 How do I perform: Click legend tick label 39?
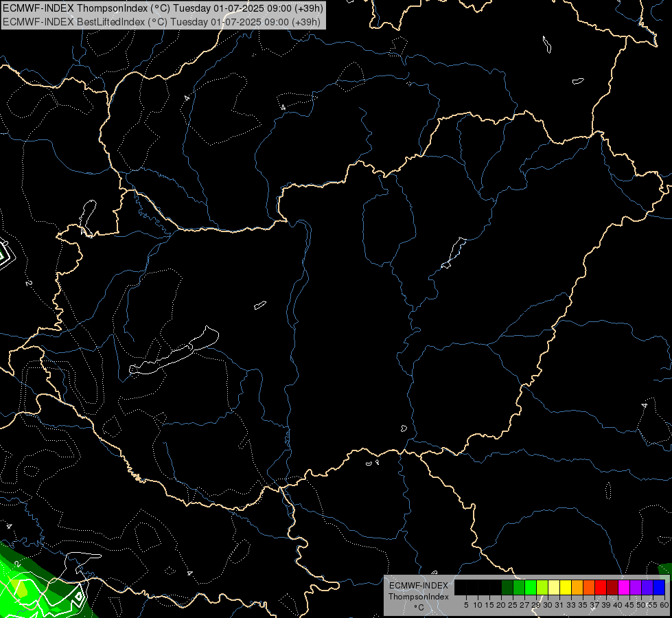click(x=606, y=605)
